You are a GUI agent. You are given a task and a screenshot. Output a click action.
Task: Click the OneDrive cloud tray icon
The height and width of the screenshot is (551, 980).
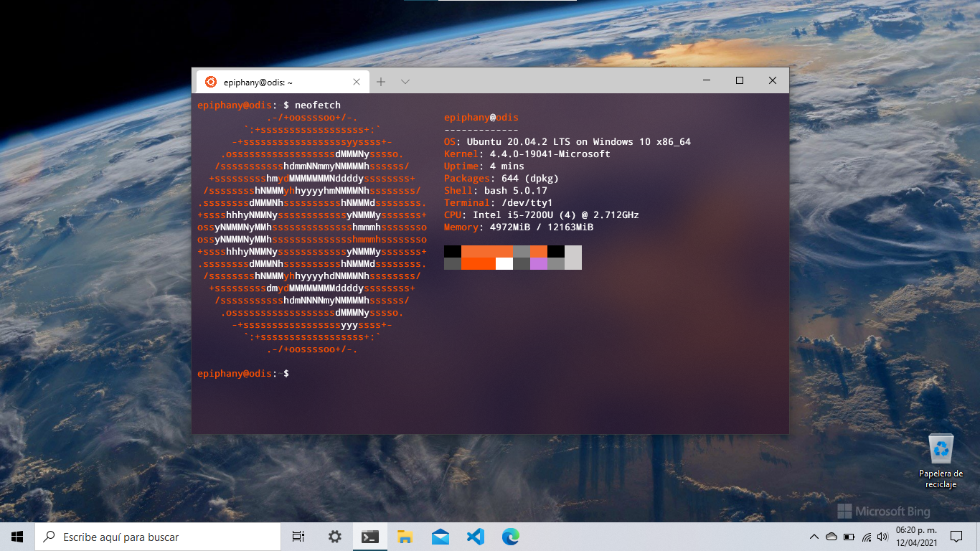click(x=831, y=537)
